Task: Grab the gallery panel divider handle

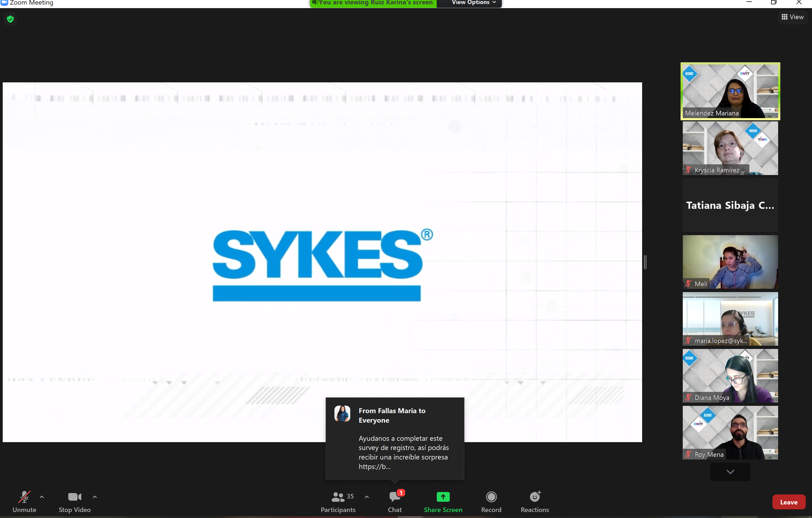Action: (645, 262)
